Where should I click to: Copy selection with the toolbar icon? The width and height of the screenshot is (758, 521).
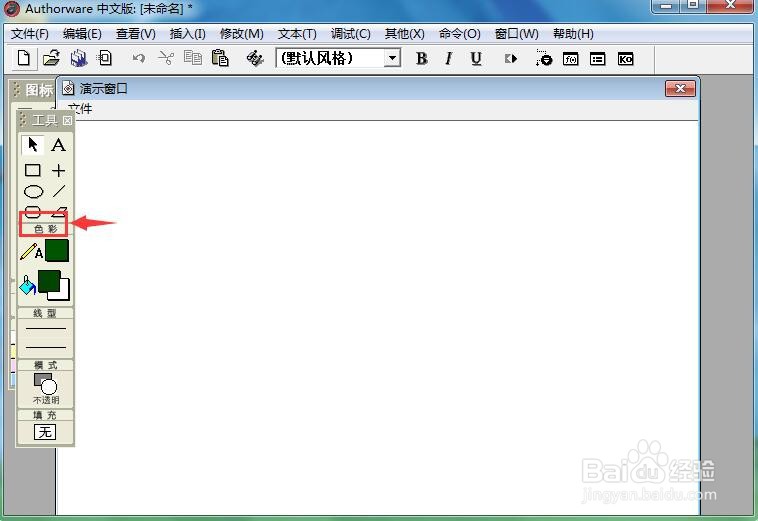tap(193, 58)
